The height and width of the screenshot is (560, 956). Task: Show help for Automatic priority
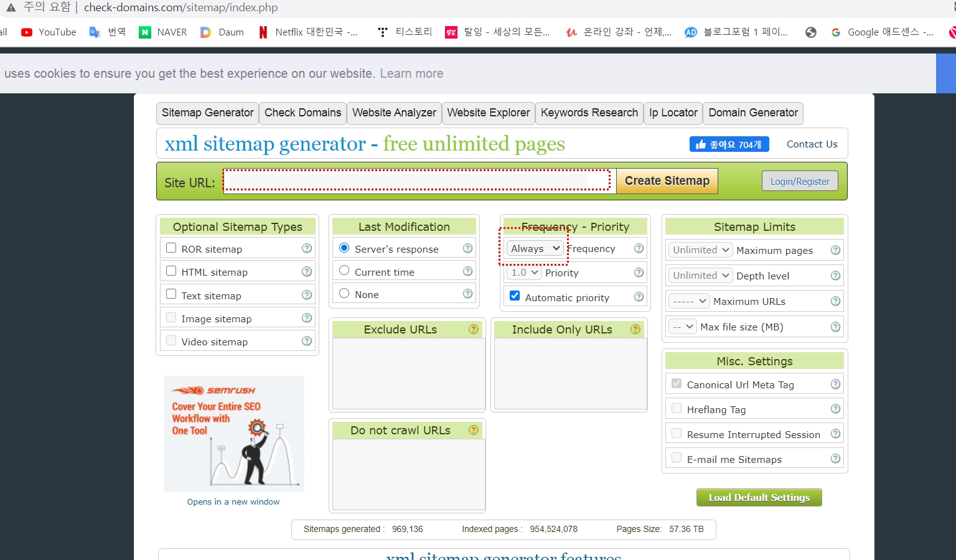[639, 297]
